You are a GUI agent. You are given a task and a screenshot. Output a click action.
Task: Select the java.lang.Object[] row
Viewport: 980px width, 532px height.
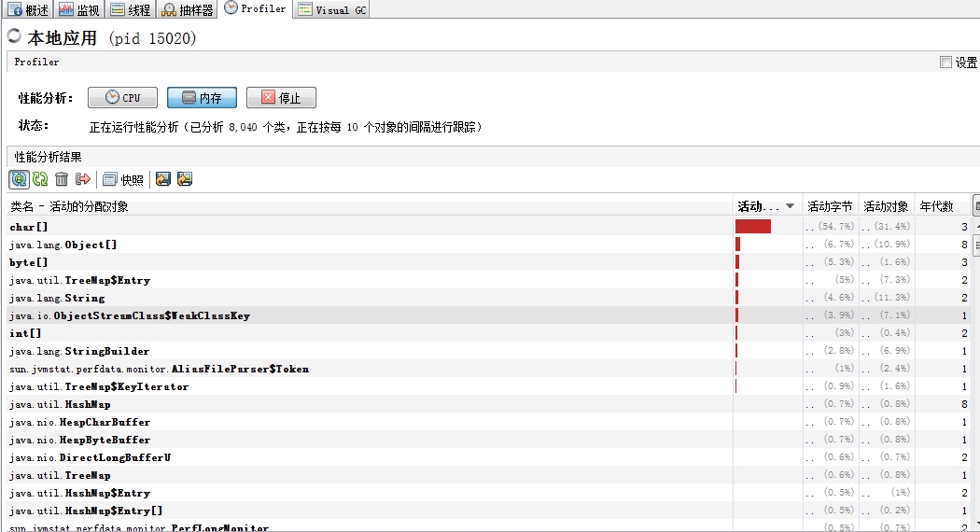[490, 245]
